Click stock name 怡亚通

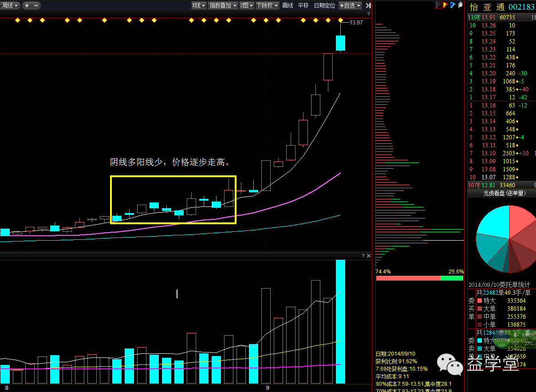coord(487,7)
